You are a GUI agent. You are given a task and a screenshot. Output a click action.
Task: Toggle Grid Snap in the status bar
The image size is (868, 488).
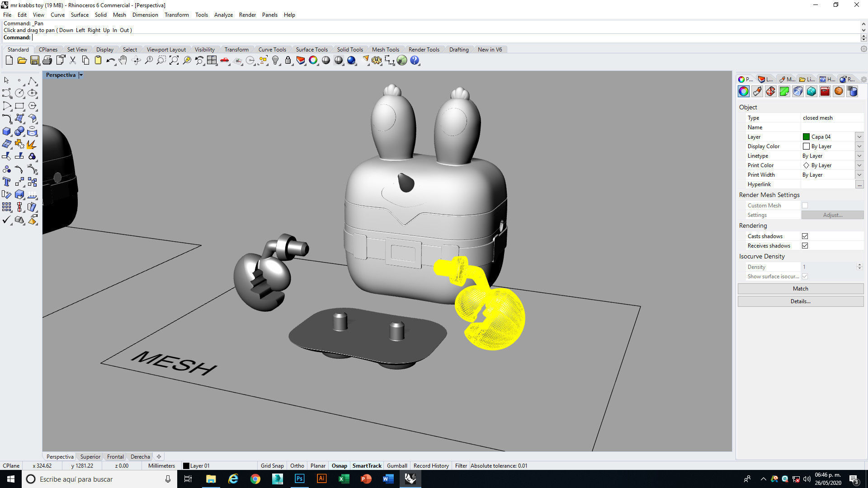pyautogui.click(x=272, y=465)
